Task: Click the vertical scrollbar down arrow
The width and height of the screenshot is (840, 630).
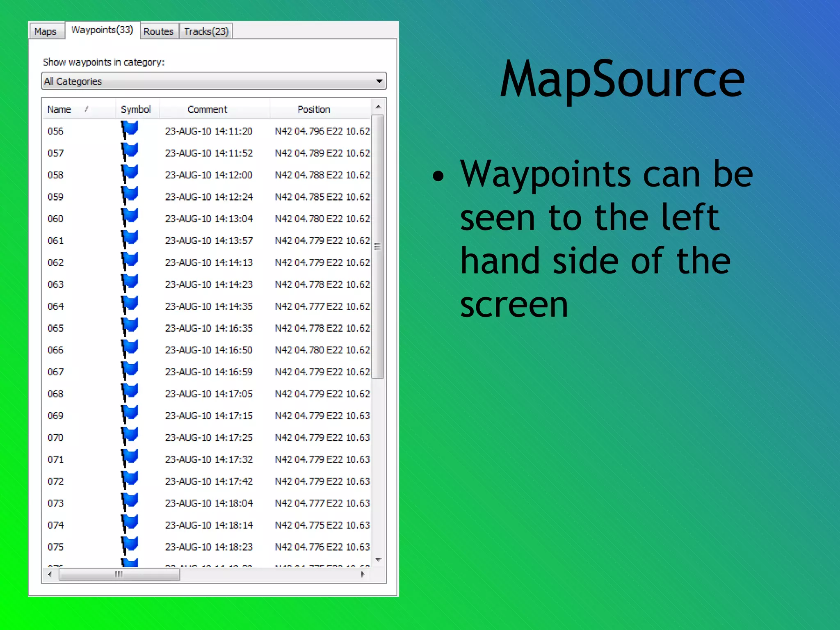Action: click(x=379, y=560)
